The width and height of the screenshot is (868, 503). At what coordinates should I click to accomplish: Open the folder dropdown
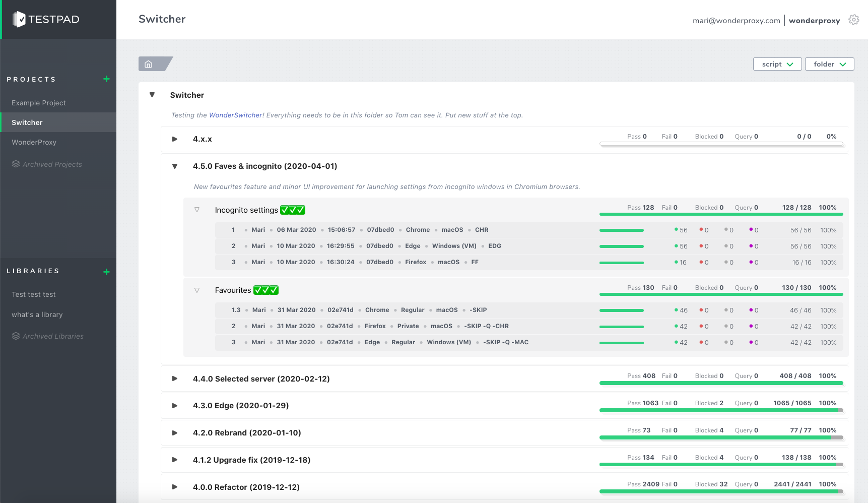pyautogui.click(x=829, y=64)
